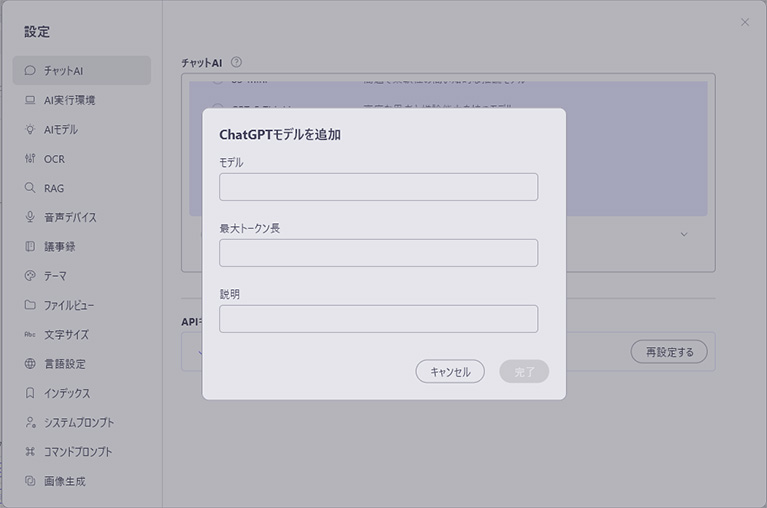
Task: Open the AI実行環境 settings section
Action: tap(82, 100)
